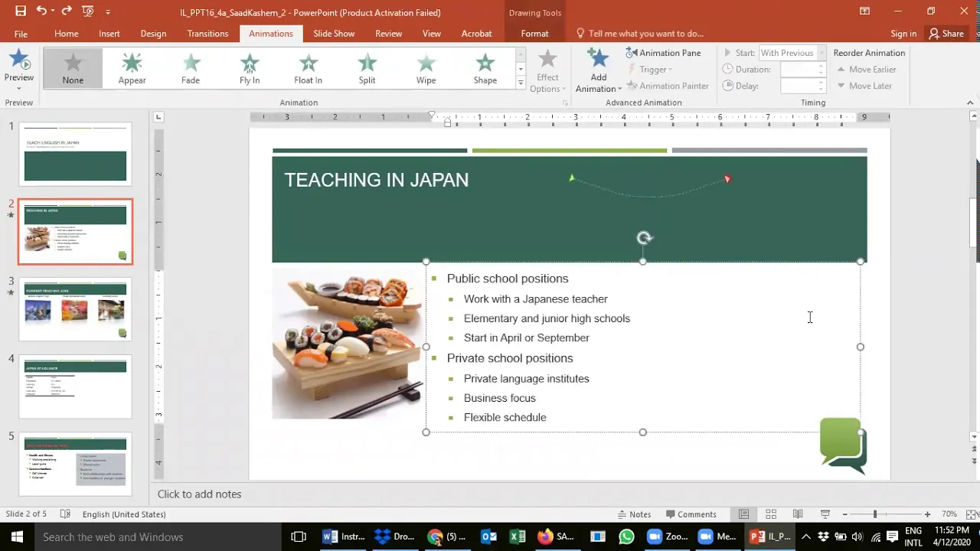Click Move Earlier reorder button

tap(866, 70)
